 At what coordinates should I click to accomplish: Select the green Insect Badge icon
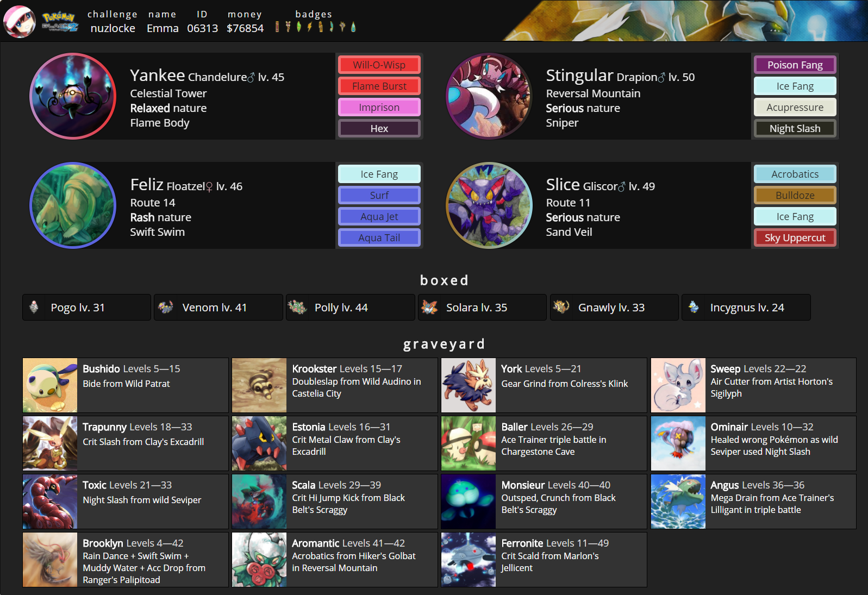[x=299, y=27]
